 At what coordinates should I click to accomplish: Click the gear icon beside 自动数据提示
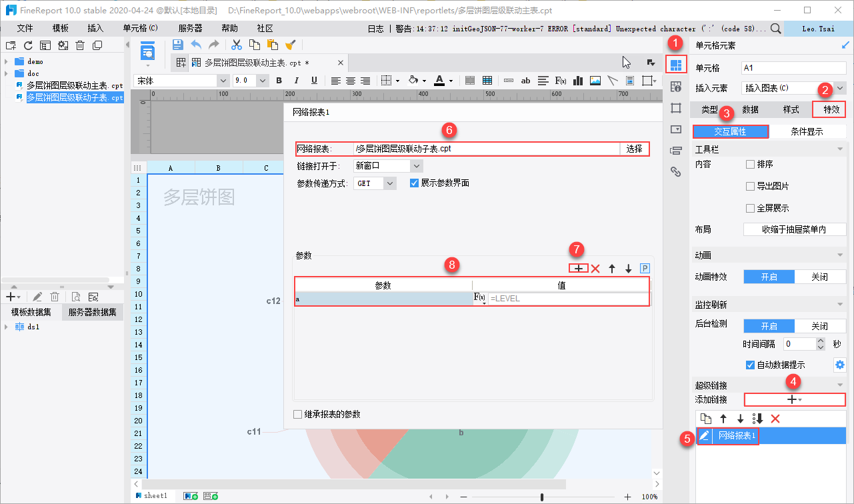click(x=840, y=365)
